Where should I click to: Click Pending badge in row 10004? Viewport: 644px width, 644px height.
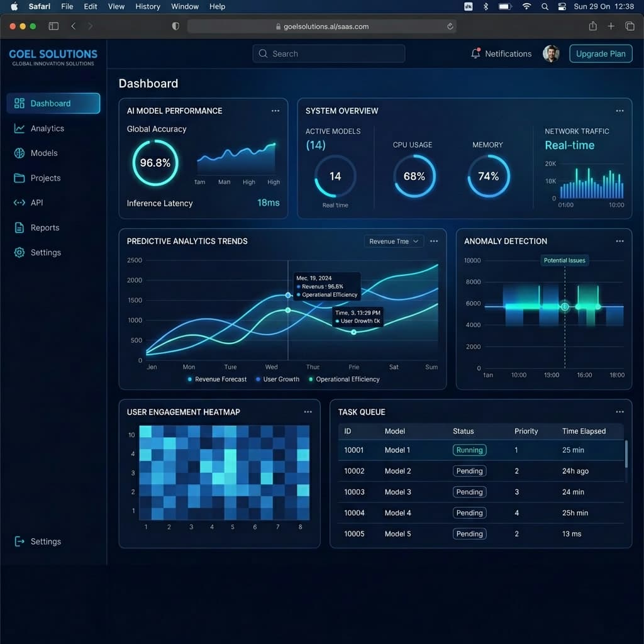[469, 513]
